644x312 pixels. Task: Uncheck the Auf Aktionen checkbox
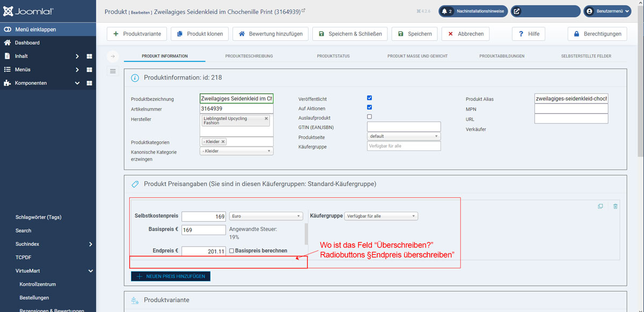(369, 107)
